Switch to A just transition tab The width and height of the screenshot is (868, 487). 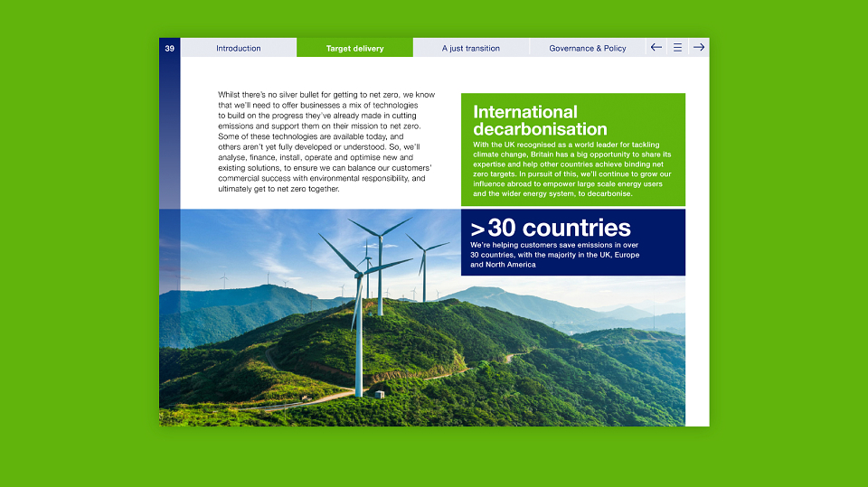471,48
